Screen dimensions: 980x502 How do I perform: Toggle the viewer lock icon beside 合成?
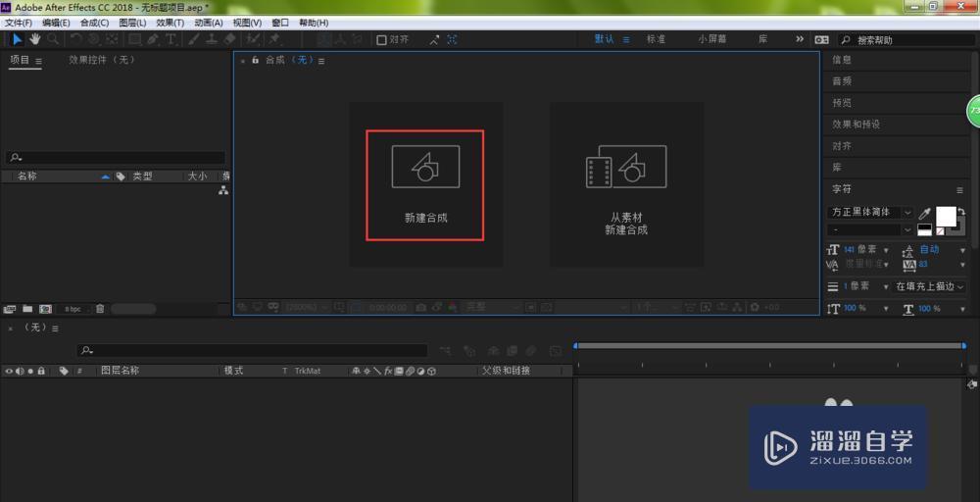coord(255,60)
